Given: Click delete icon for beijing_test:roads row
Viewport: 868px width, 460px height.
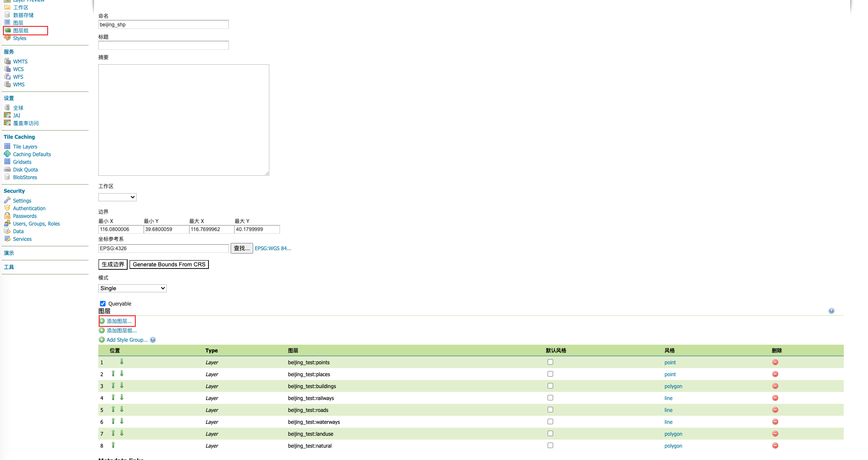Looking at the screenshot, I should [x=775, y=410].
